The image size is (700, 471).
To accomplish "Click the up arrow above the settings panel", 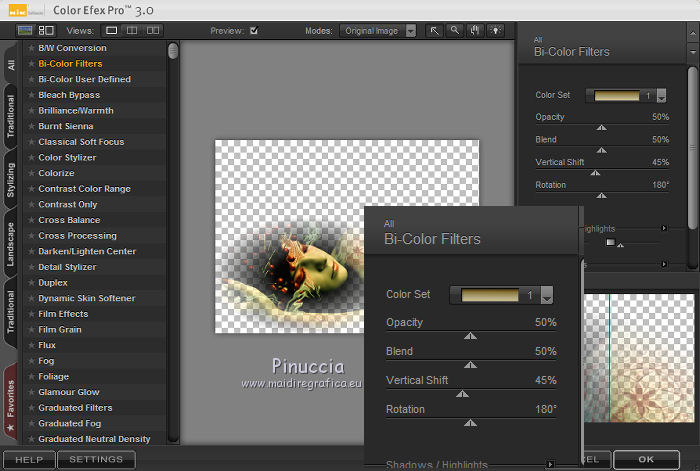I will [693, 33].
